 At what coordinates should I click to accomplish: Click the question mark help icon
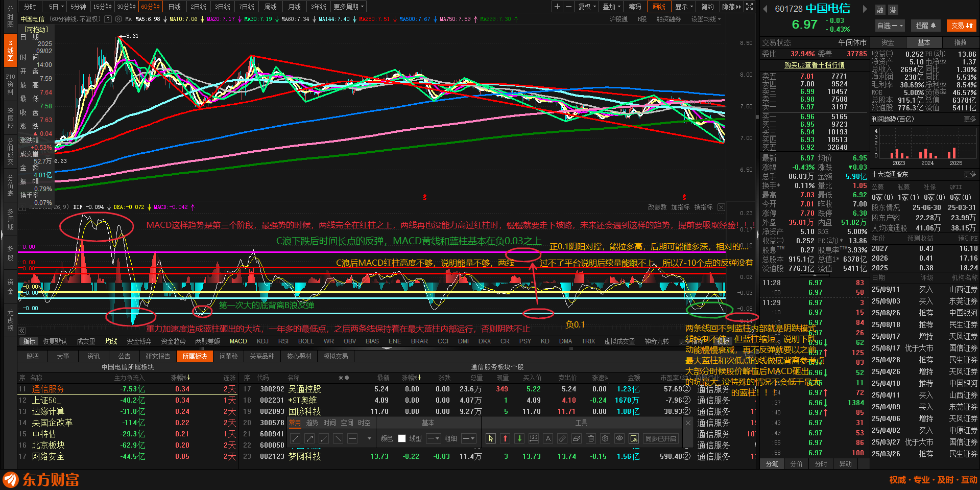108,19
